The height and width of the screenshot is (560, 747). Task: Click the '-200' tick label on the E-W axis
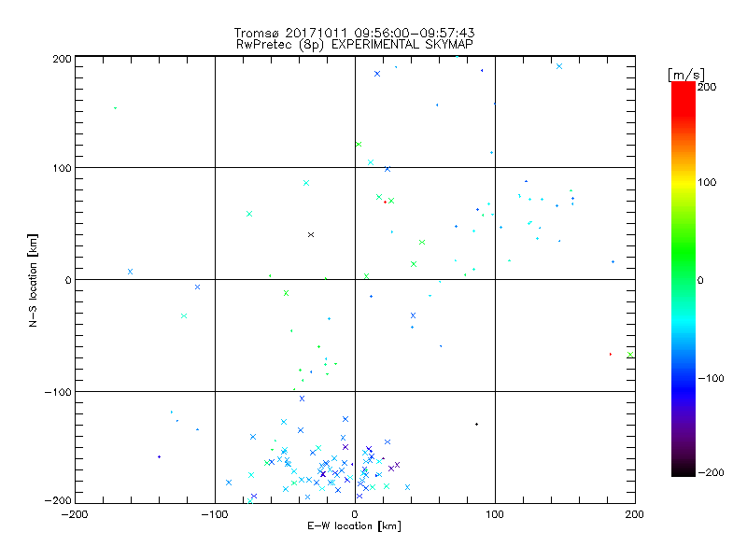coord(75,515)
